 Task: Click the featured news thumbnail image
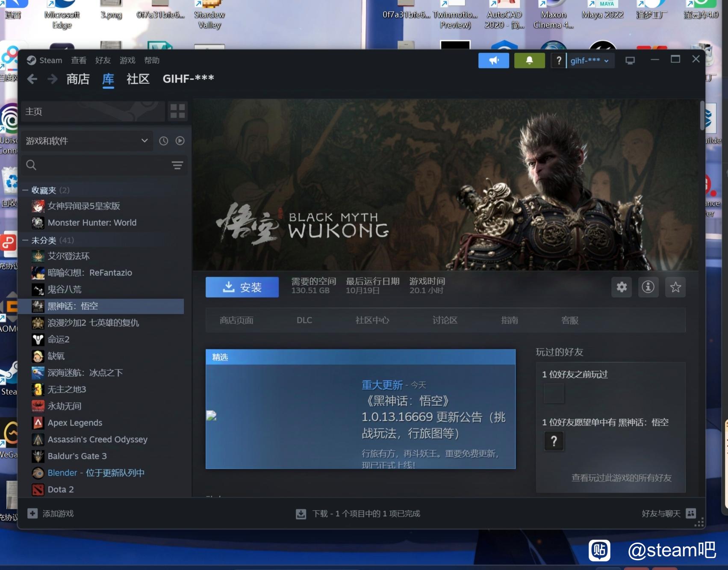coord(211,416)
